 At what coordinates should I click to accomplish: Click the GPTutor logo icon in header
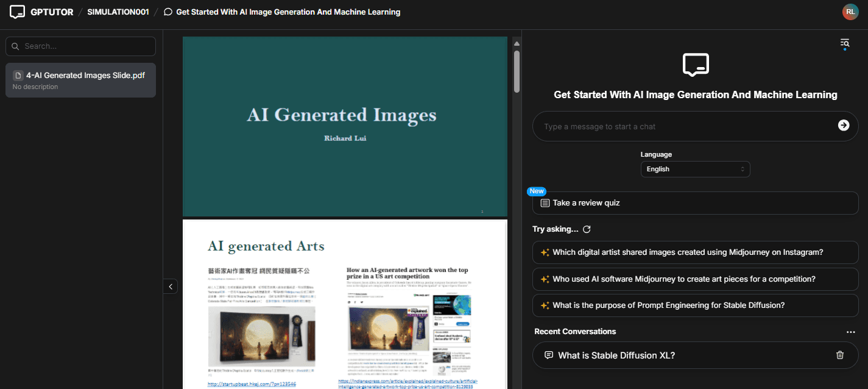click(18, 12)
